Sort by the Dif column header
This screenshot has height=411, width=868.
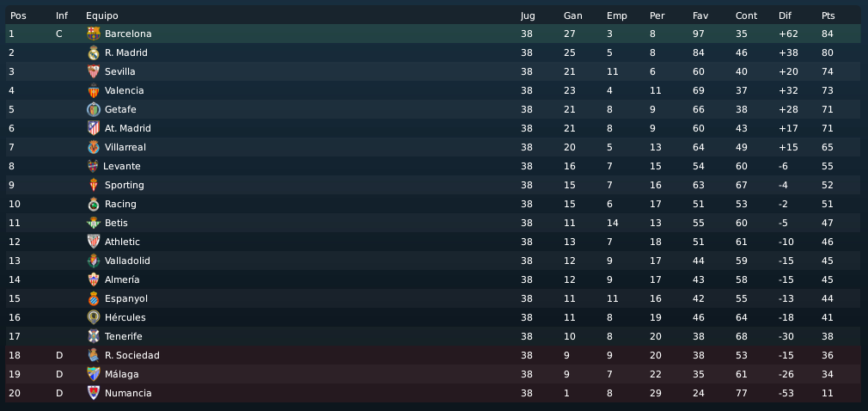click(x=785, y=15)
